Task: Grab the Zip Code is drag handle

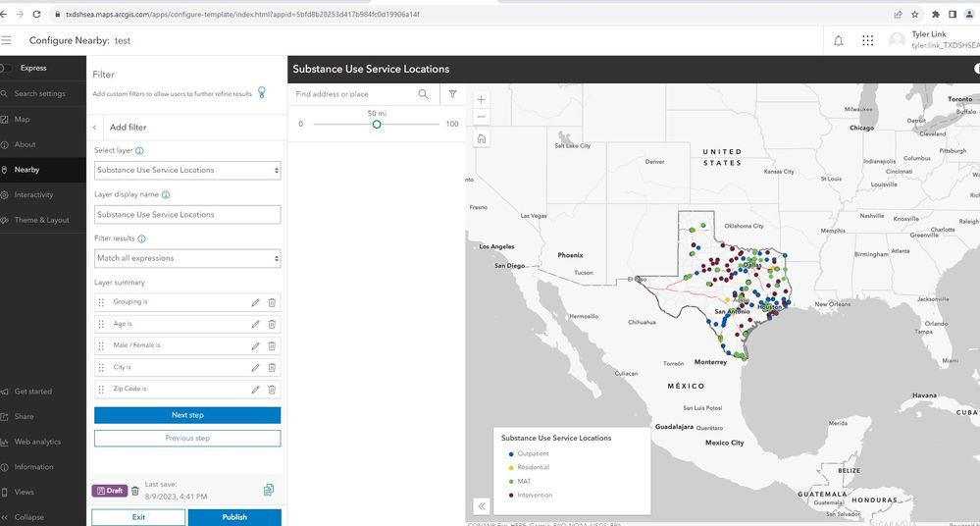Action: (x=101, y=390)
